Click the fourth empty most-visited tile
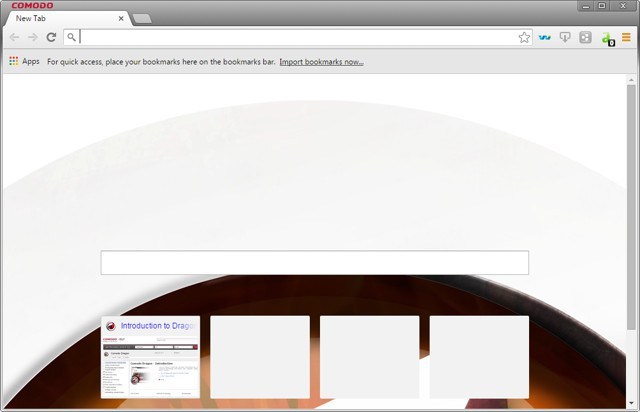This screenshot has height=412, width=640. [x=479, y=357]
